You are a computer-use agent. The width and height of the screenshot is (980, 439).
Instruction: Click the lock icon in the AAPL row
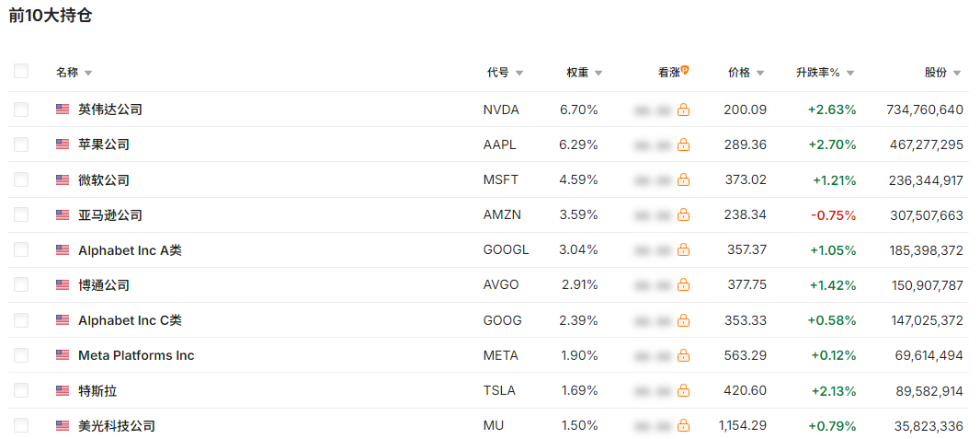click(x=684, y=145)
